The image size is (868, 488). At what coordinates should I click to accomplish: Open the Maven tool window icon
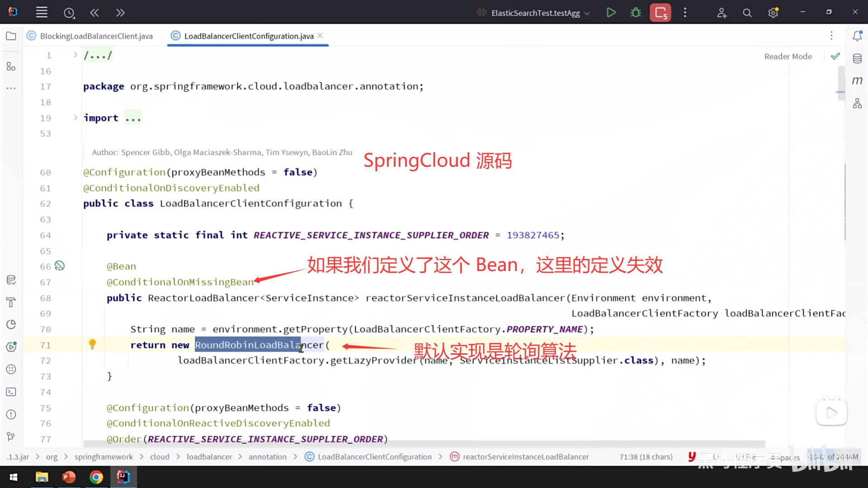[857, 81]
